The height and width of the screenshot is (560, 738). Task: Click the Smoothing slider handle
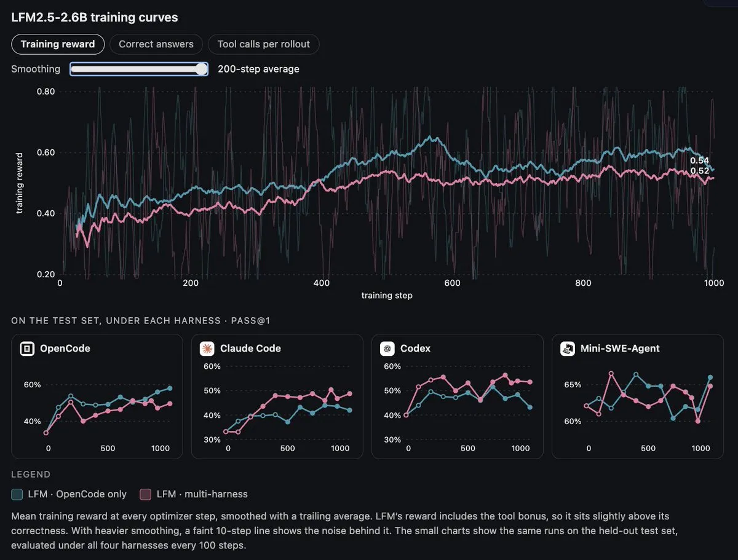click(201, 69)
